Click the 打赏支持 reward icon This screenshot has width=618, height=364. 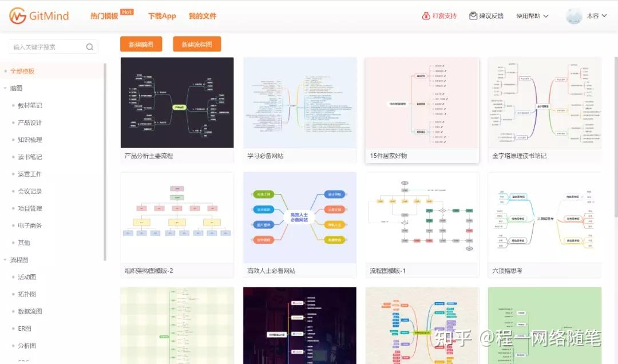coord(426,16)
